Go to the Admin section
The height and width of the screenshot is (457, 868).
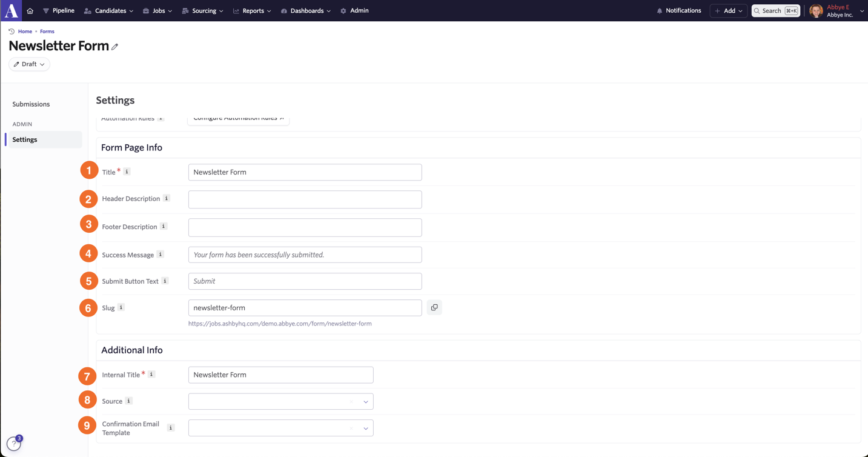[x=354, y=10]
